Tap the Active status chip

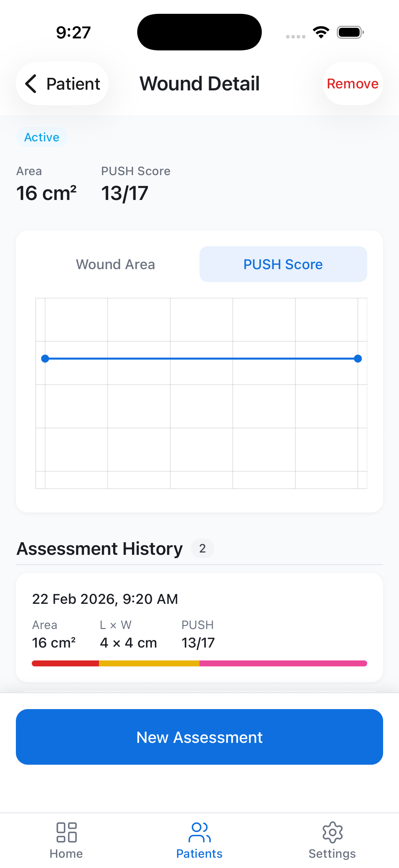(x=42, y=137)
